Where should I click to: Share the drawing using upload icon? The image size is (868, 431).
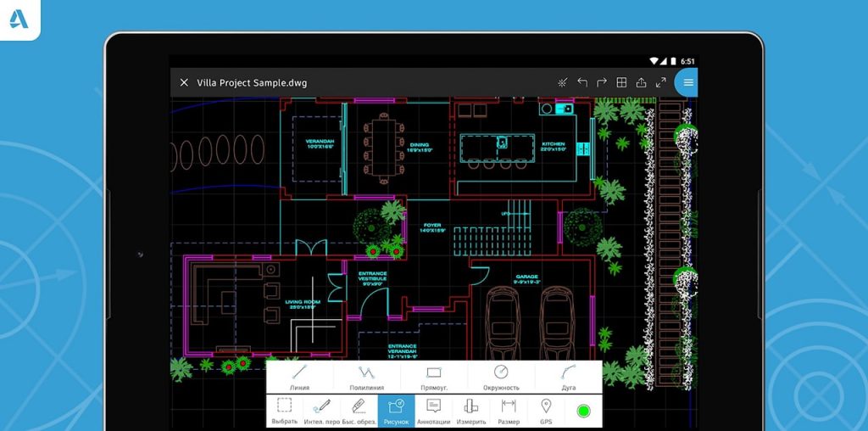(641, 82)
